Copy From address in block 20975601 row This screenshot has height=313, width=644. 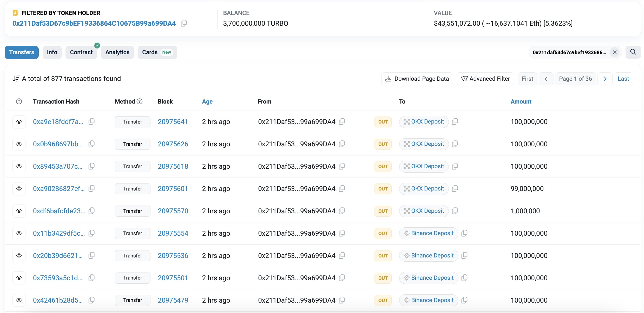[x=342, y=188]
